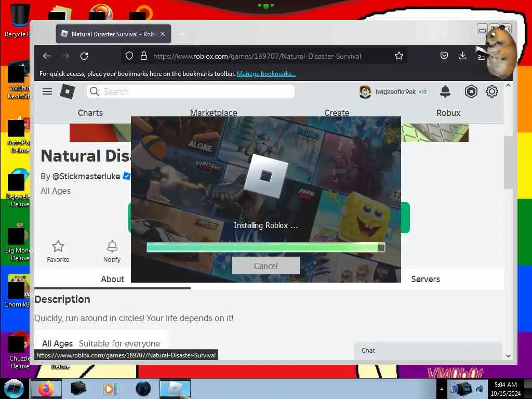Click the volume speaker tray icon
532x399 pixels.
coord(480,389)
